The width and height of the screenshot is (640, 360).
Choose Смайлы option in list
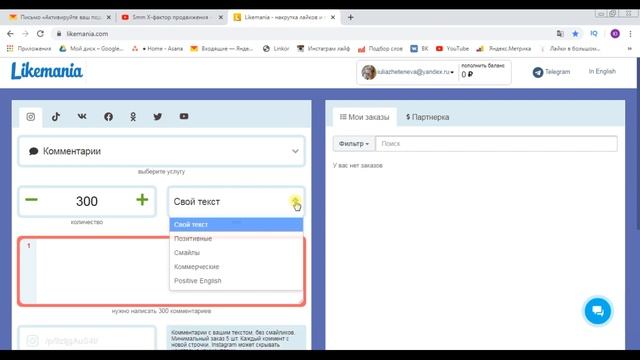pyautogui.click(x=236, y=253)
